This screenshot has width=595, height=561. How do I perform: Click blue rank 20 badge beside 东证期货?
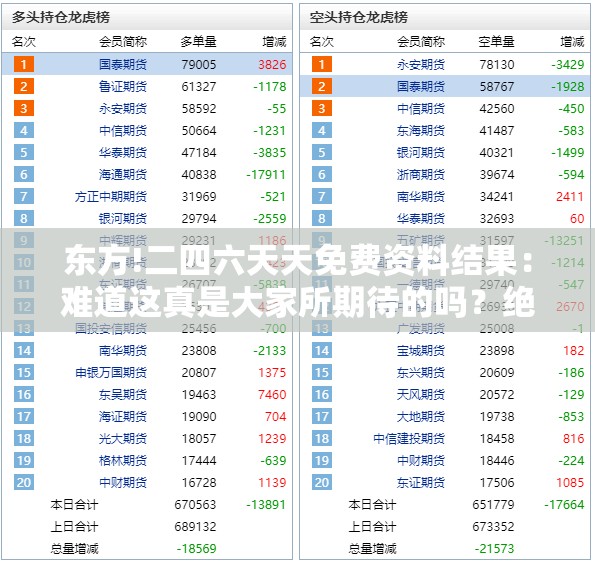pos(322,482)
